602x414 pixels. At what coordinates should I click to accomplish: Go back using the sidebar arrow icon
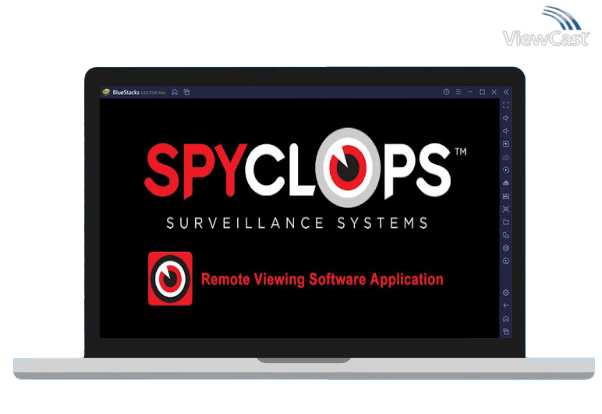coord(506,306)
